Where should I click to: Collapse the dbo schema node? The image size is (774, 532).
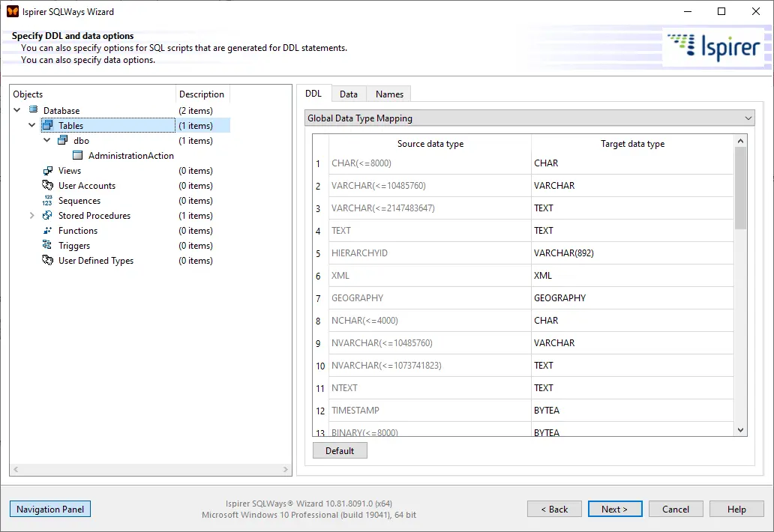click(x=47, y=141)
